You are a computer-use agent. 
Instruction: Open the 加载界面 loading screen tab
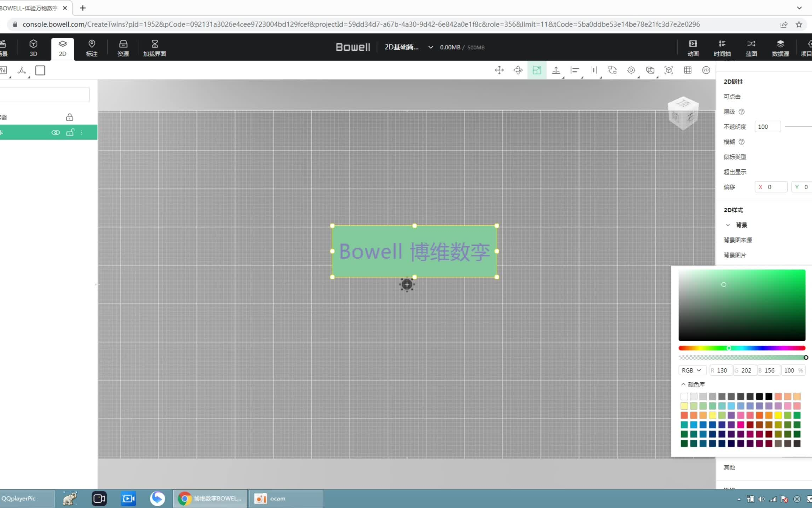(154, 48)
